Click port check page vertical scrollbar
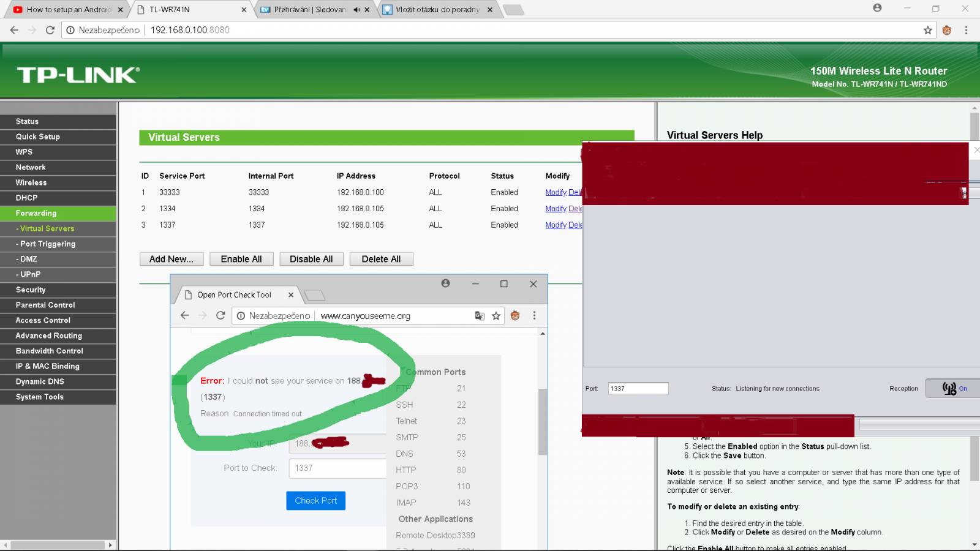The height and width of the screenshot is (551, 980). (x=542, y=421)
